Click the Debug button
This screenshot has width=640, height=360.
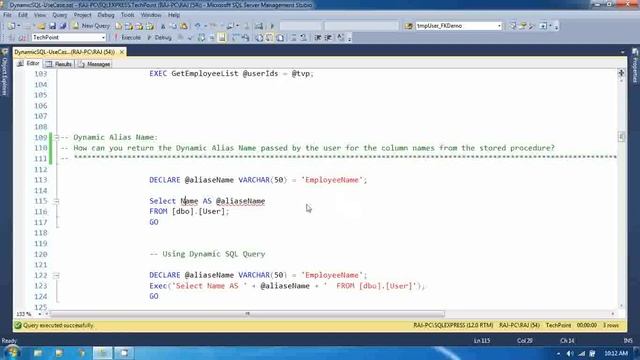[159, 38]
